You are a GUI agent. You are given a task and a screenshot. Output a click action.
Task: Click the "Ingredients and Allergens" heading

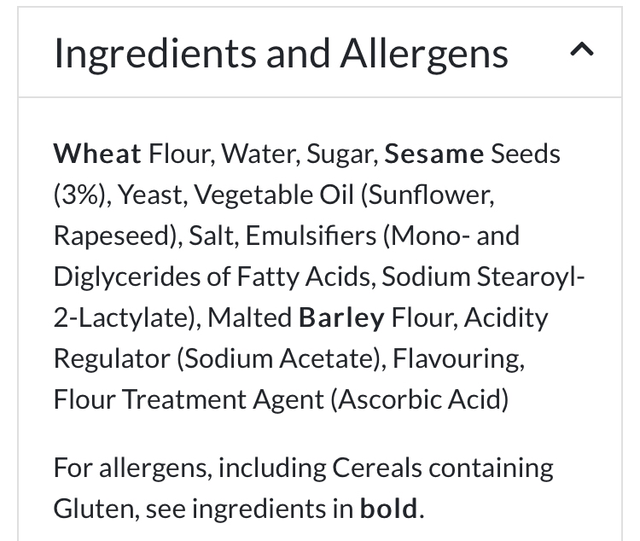281,53
